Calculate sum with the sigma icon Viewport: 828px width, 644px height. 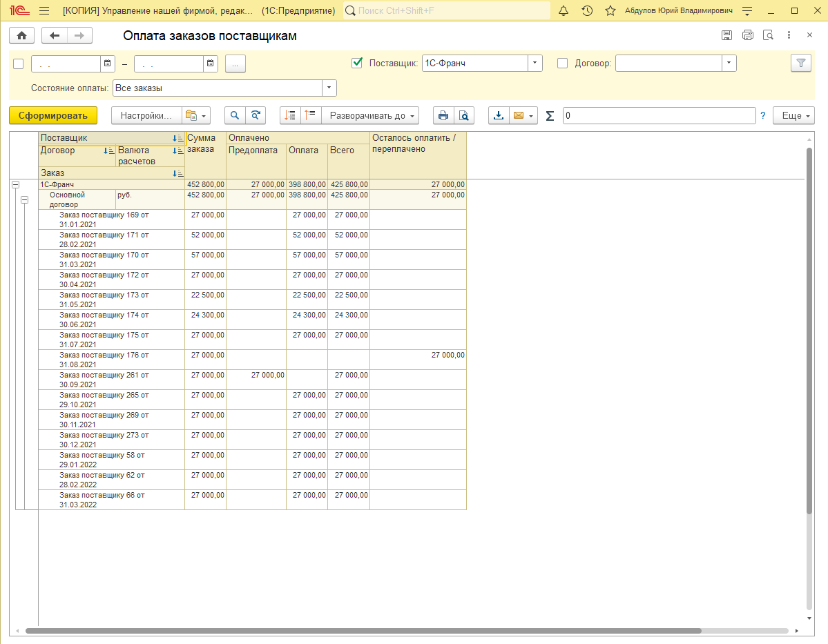pyautogui.click(x=550, y=115)
